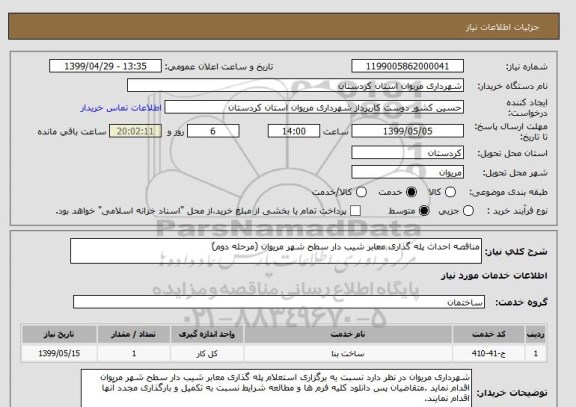576x407 pixels.
Task: Choose the جزیی purchase type radio
Action: click(x=468, y=211)
